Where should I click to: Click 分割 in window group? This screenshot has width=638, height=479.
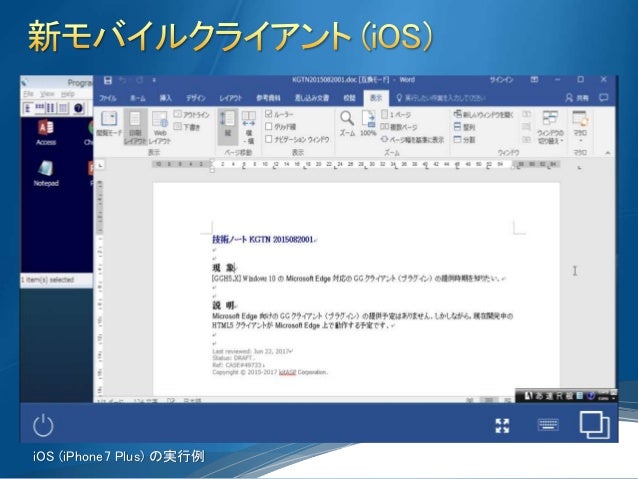464,140
